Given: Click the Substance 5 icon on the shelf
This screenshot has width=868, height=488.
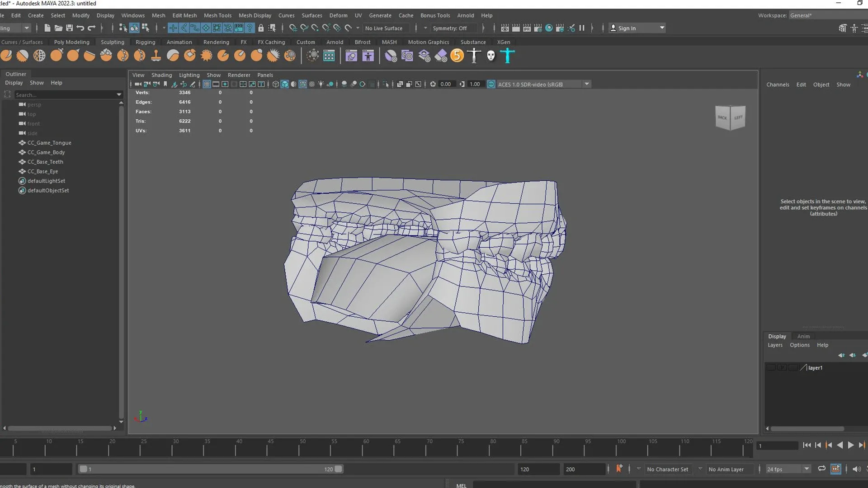Looking at the screenshot, I should point(457,56).
